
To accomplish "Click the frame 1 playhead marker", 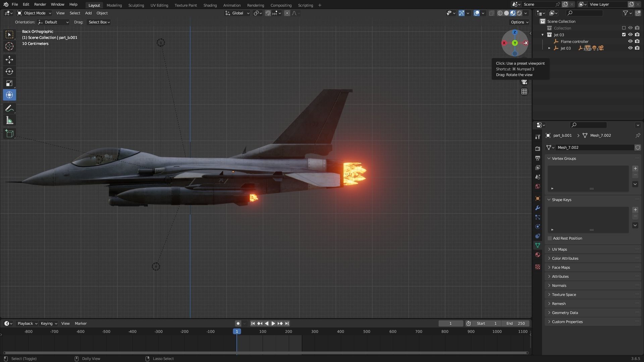I will click(x=237, y=331).
